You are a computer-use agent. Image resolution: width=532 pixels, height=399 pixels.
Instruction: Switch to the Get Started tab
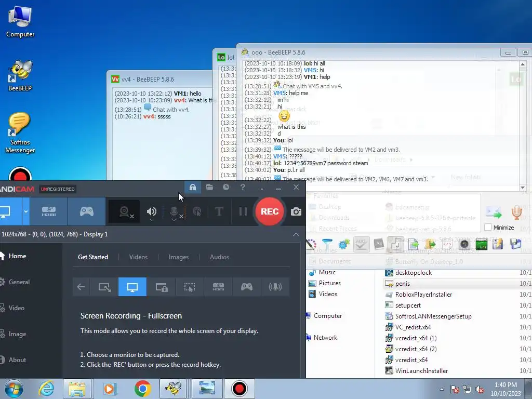point(93,257)
